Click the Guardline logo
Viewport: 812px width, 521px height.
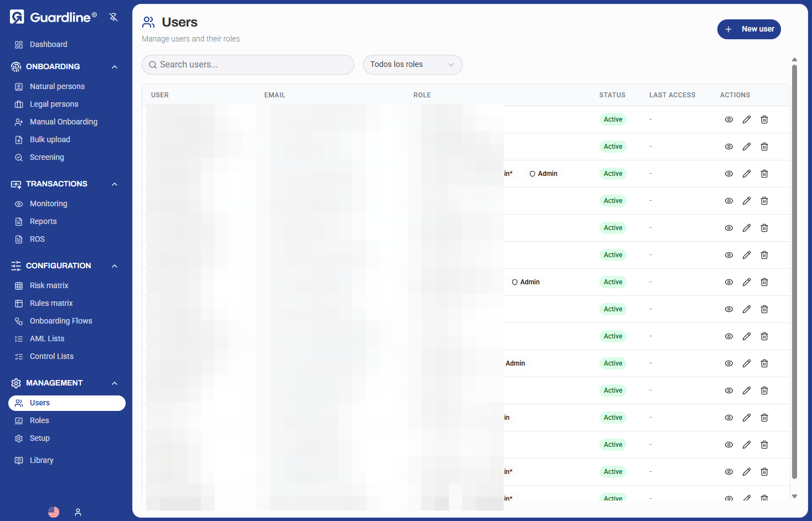[x=53, y=17]
